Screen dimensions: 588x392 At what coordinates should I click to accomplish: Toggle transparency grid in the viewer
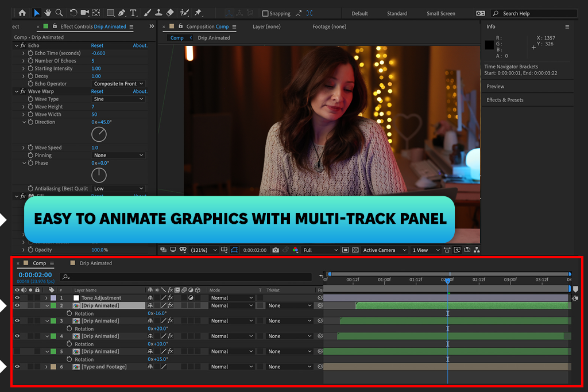pos(355,250)
